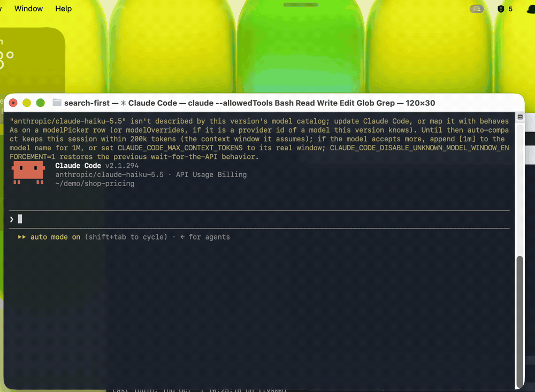Click the notification shield icon in menu bar
The width and height of the screenshot is (535, 392).
click(501, 9)
